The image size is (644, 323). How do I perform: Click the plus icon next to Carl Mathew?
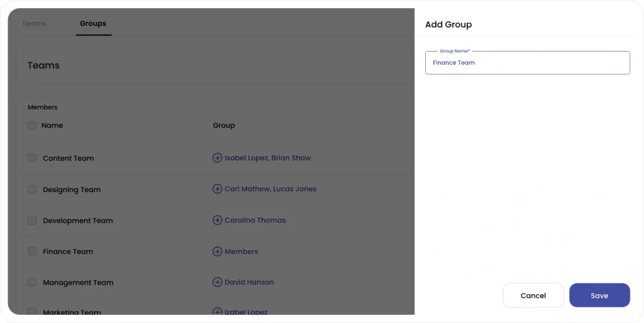[x=217, y=189]
